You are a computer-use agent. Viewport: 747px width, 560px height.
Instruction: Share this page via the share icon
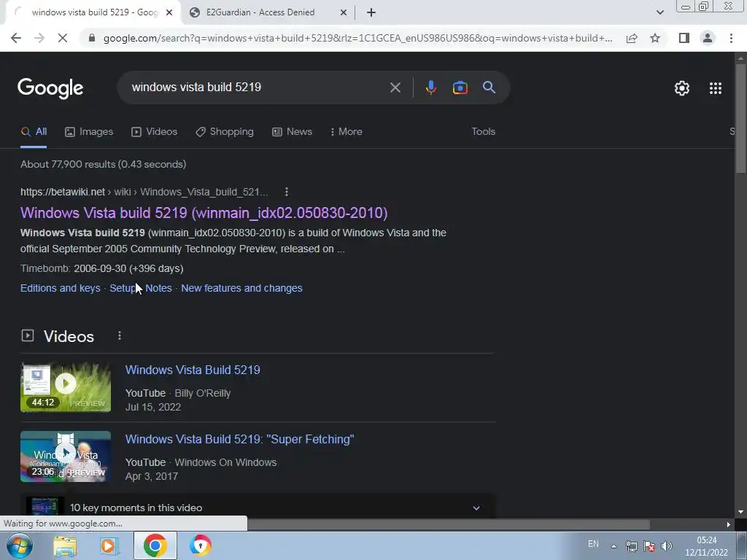point(632,38)
